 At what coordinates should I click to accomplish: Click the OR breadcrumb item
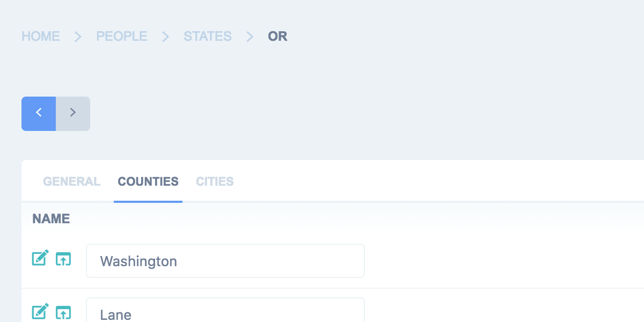pos(277,36)
